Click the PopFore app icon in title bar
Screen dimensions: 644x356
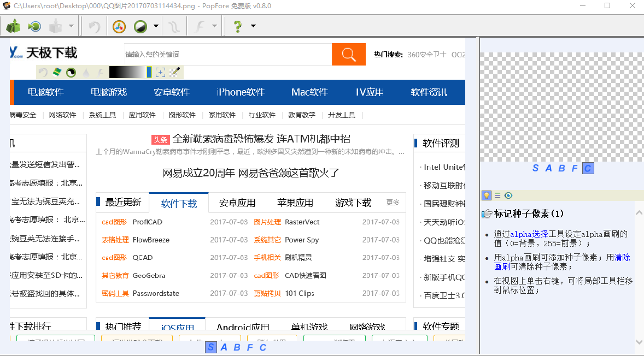coord(6,6)
